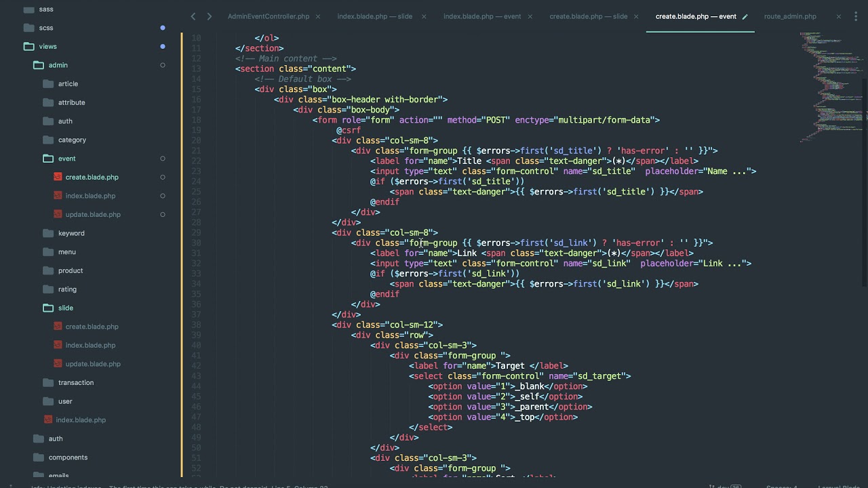Expand the sass folder icon
Viewport: 868px width, 488px height.
pos(28,9)
